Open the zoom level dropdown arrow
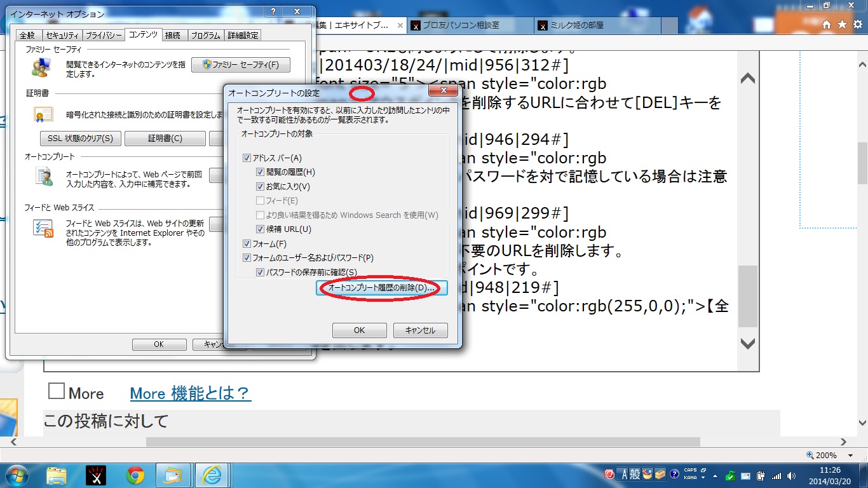Image resolution: width=868 pixels, height=488 pixels. tap(851, 455)
